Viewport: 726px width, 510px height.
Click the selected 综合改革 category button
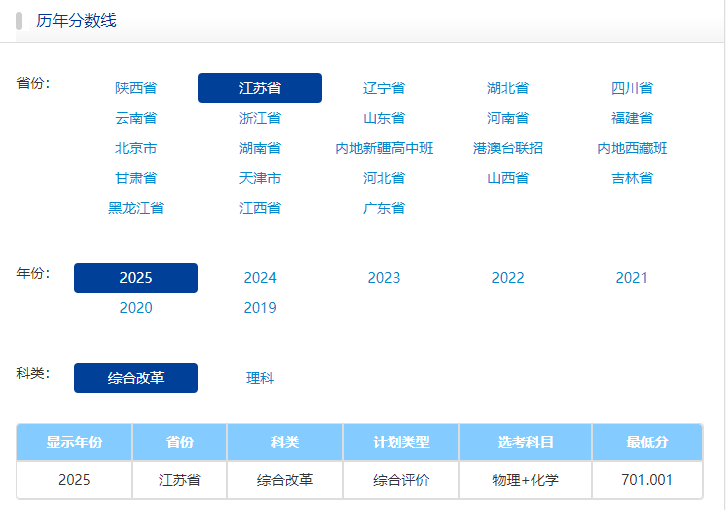(136, 378)
